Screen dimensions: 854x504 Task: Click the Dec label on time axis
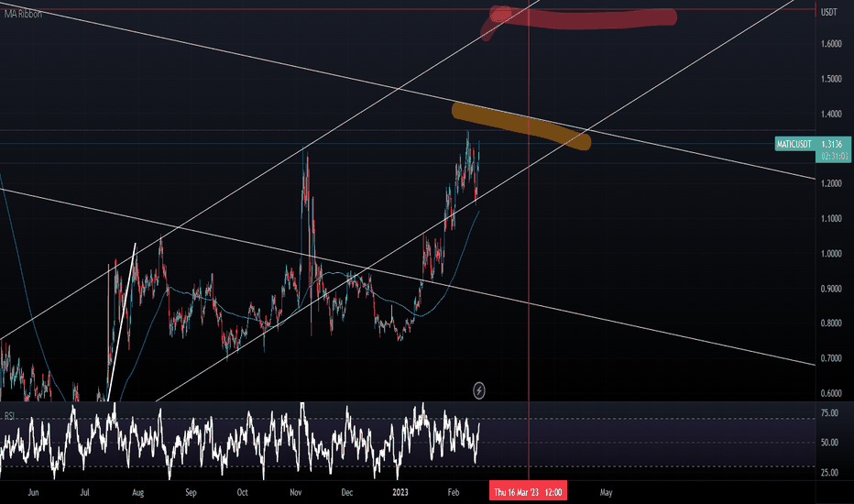click(x=347, y=493)
